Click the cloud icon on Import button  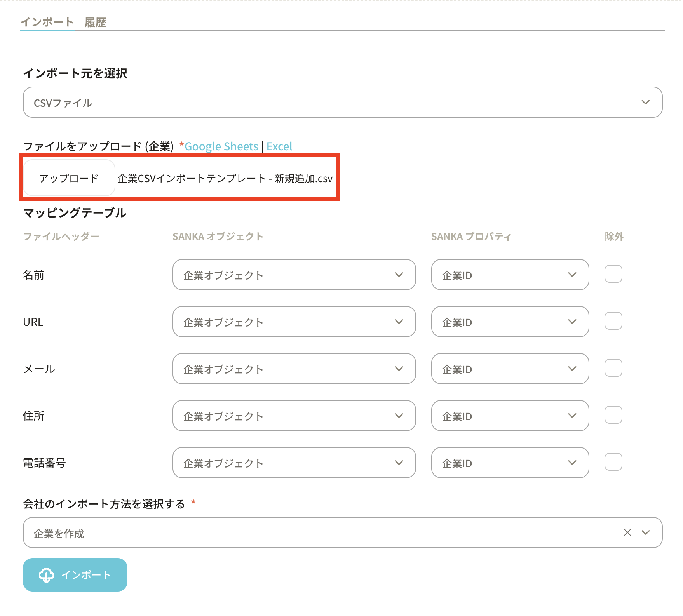point(46,575)
